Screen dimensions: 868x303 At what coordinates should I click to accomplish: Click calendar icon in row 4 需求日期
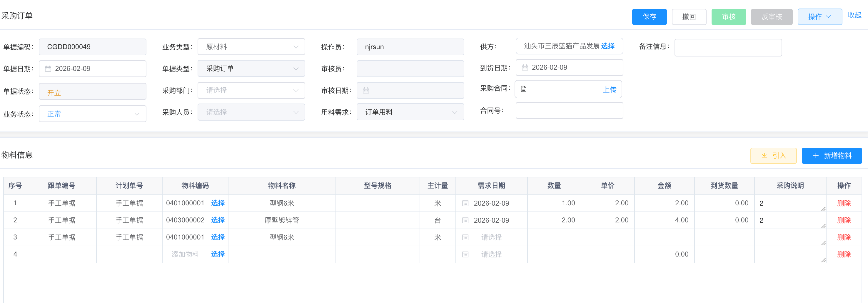(465, 254)
